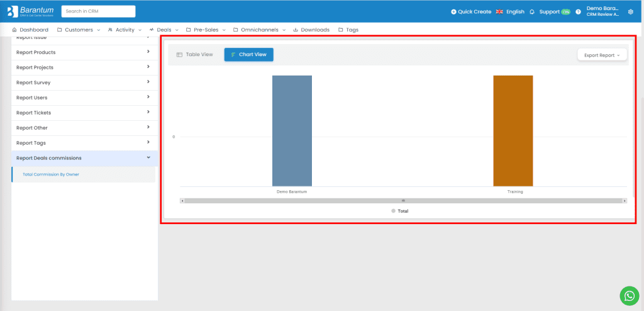Click the Dashboard home icon
644x311 pixels.
point(14,30)
